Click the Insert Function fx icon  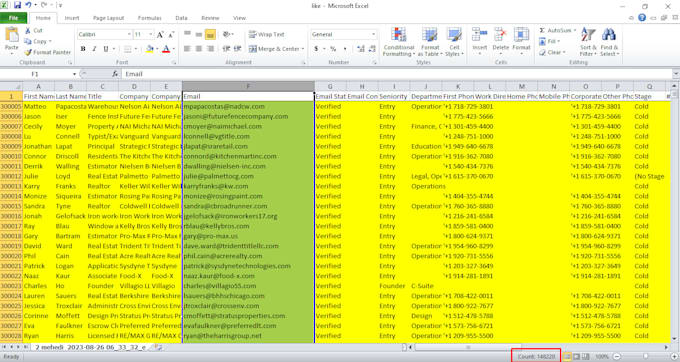115,74
